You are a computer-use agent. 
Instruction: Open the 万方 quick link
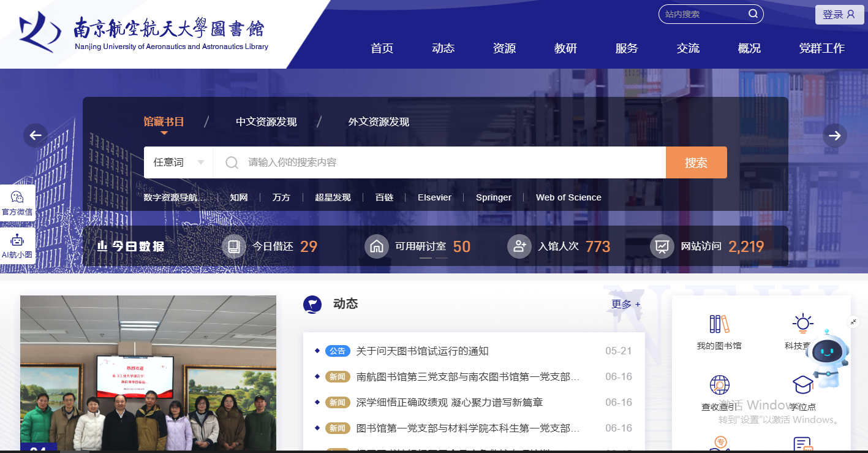(281, 197)
